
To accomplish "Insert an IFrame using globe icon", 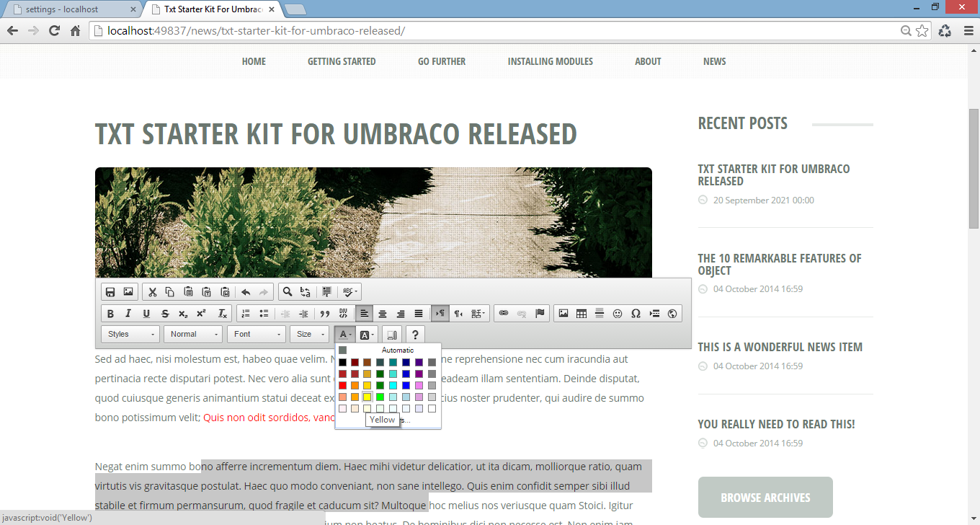I will coord(672,314).
